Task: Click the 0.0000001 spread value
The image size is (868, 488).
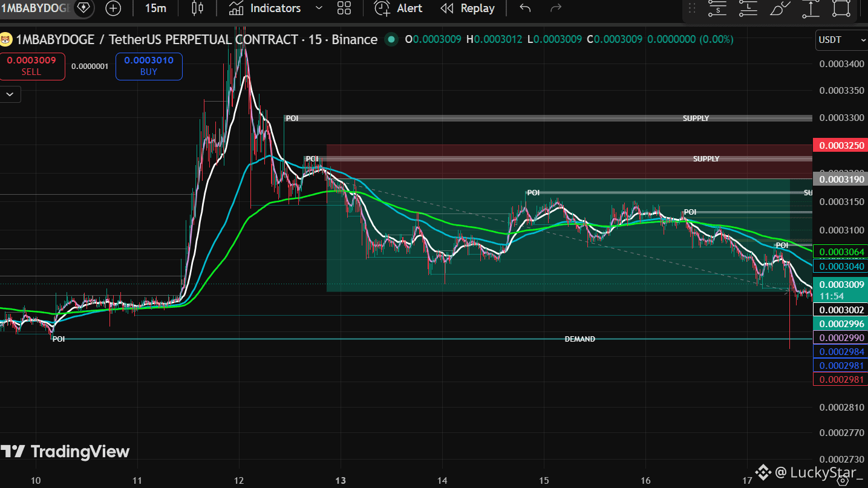Action: pyautogui.click(x=90, y=67)
